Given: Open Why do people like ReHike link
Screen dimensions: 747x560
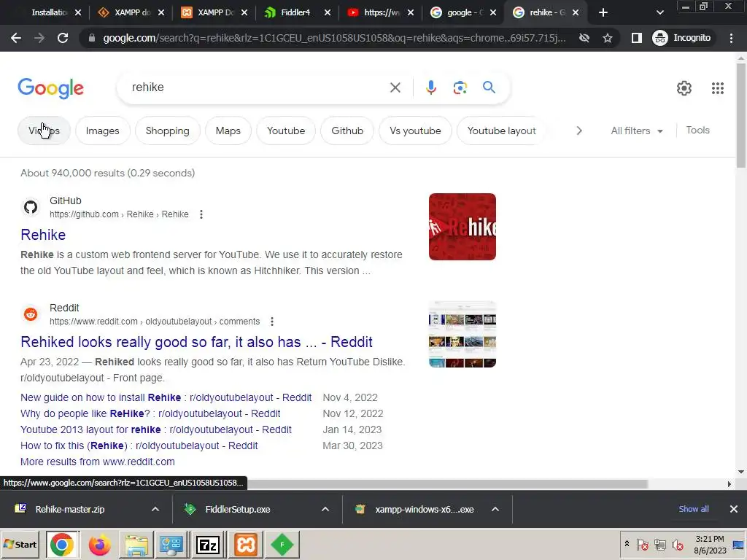Looking at the screenshot, I should point(150,414).
